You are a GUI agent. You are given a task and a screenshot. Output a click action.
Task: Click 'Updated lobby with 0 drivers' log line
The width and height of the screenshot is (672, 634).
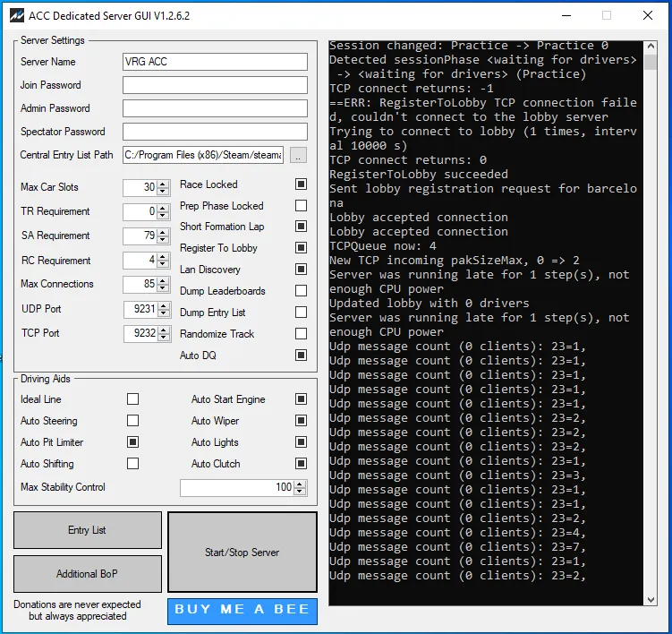[x=430, y=304]
